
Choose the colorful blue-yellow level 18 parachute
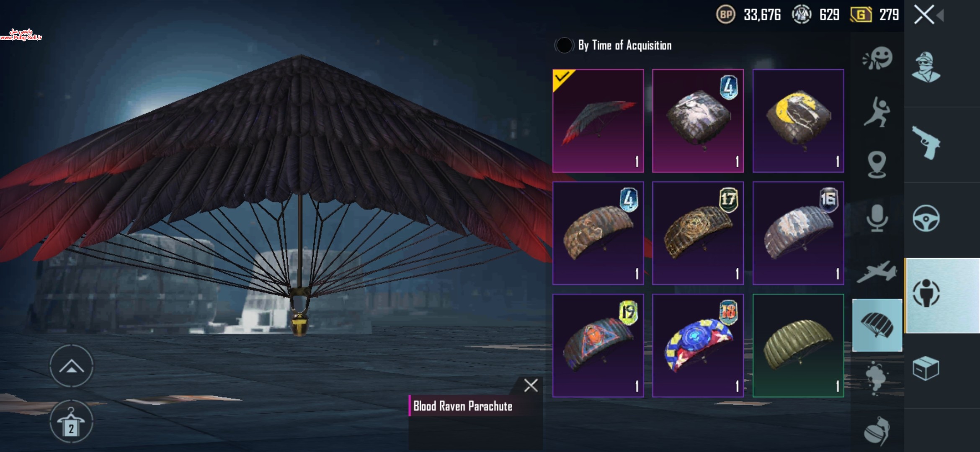coord(698,346)
